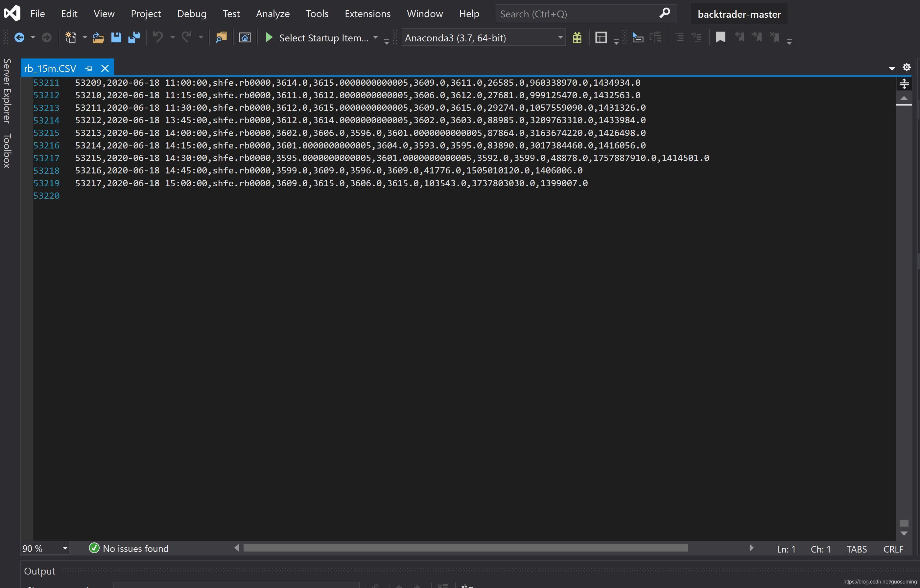Click the Redo icon
The image size is (920, 588).
186,37
